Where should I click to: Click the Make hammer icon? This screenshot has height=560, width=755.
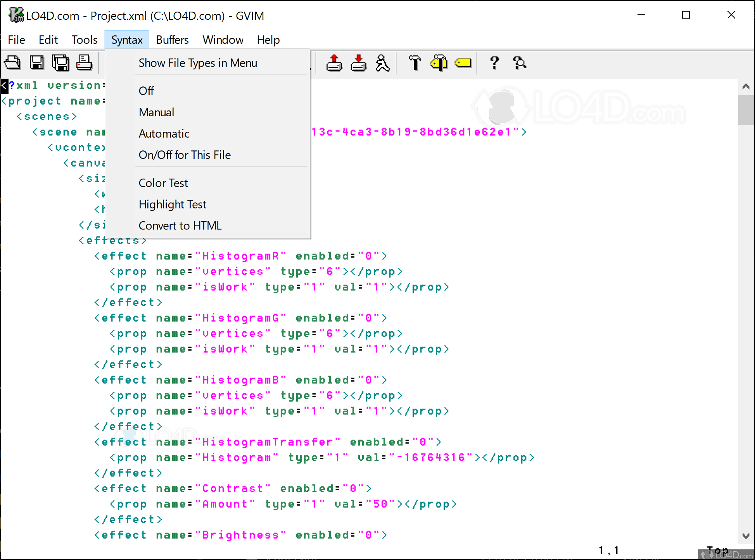[415, 63]
